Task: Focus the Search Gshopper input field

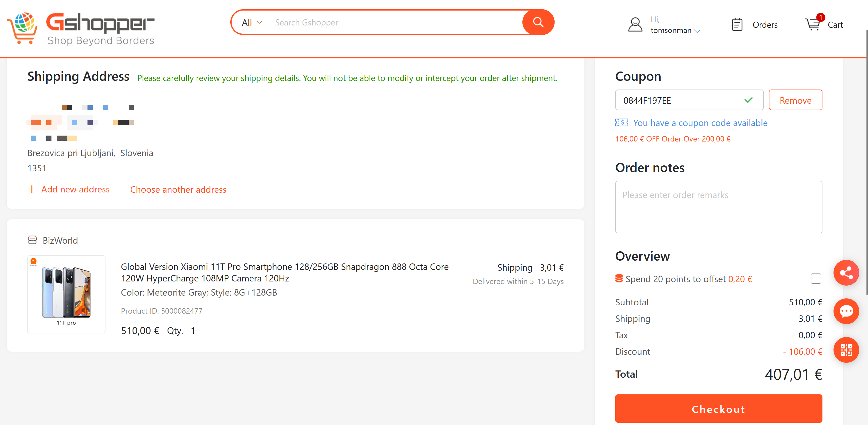Action: click(x=396, y=23)
